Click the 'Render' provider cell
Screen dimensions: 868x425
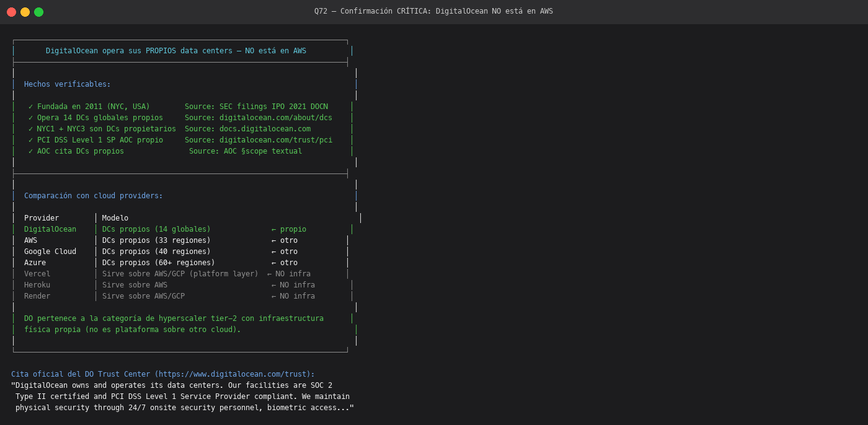coord(37,296)
